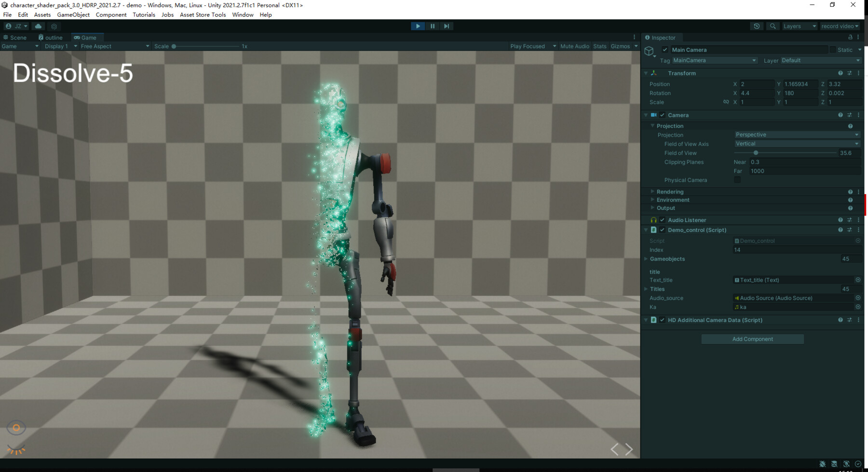Toggle the Physical Camera checkbox
868x472 pixels.
pos(737,180)
